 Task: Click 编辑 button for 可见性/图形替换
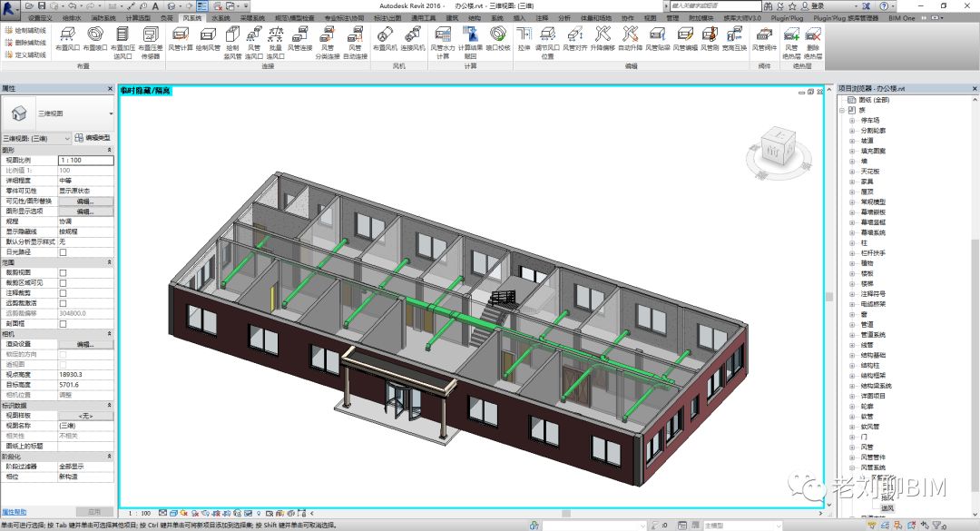(85, 202)
